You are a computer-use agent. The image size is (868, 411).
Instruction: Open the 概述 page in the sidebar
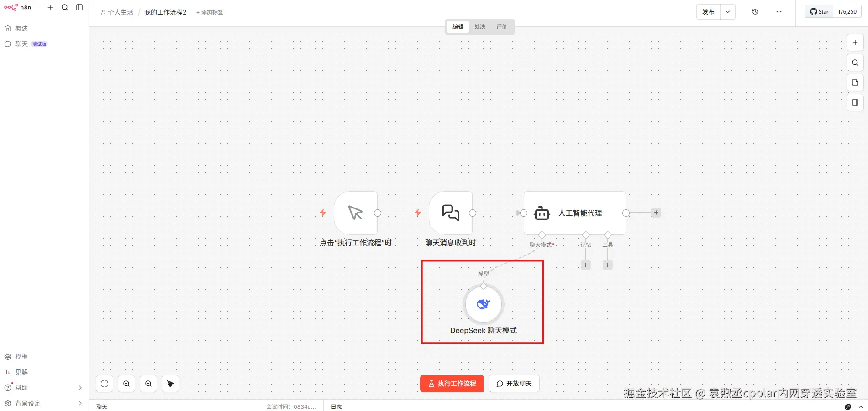point(44,28)
